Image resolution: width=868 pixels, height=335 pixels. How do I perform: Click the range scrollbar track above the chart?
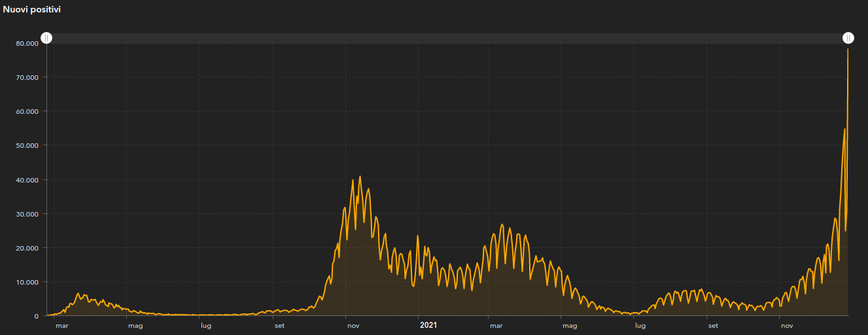pyautogui.click(x=447, y=38)
